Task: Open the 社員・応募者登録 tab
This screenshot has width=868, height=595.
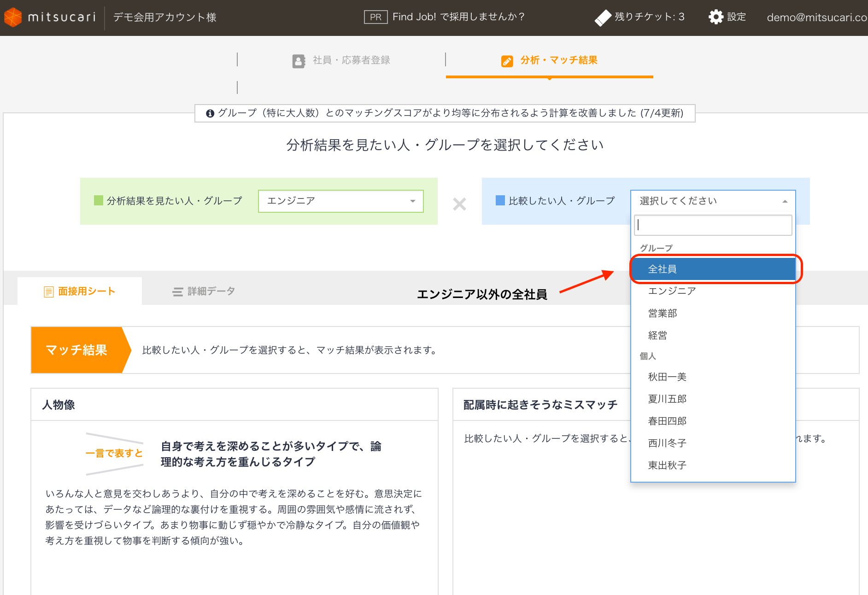Action: coord(351,60)
